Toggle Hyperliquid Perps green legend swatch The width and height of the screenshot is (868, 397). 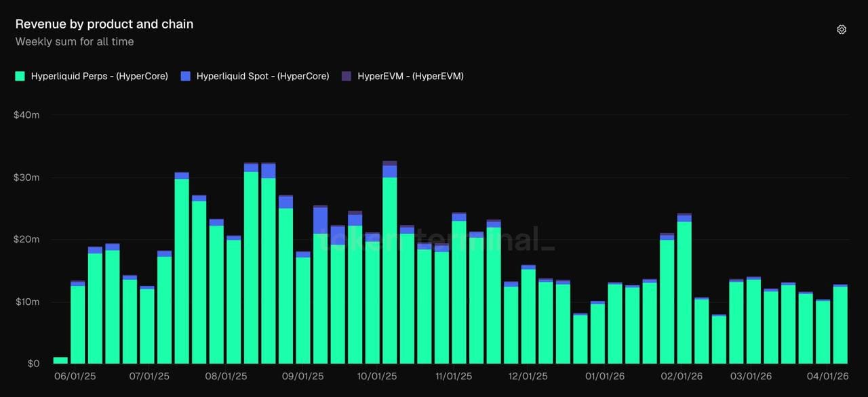pyautogui.click(x=20, y=77)
